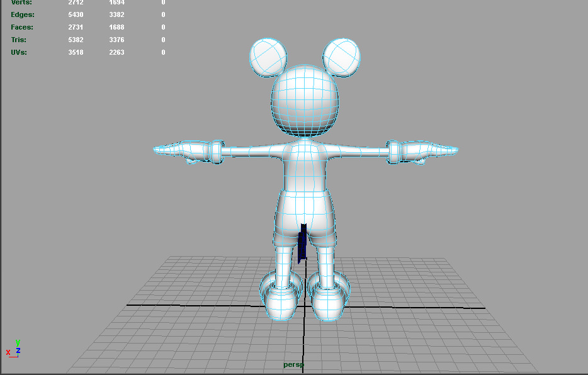The width and height of the screenshot is (588, 375).
Task: Select the gloved hand on the screen's left
Action: [188, 152]
